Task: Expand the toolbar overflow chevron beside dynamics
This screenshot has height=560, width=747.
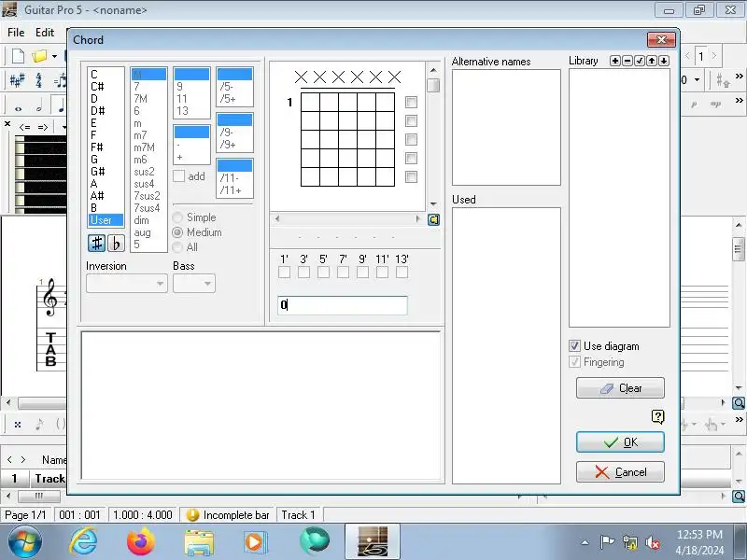Action: pyautogui.click(x=739, y=101)
